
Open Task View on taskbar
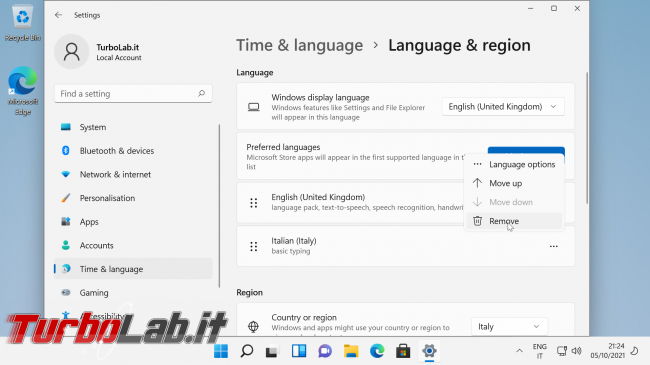tap(272, 351)
